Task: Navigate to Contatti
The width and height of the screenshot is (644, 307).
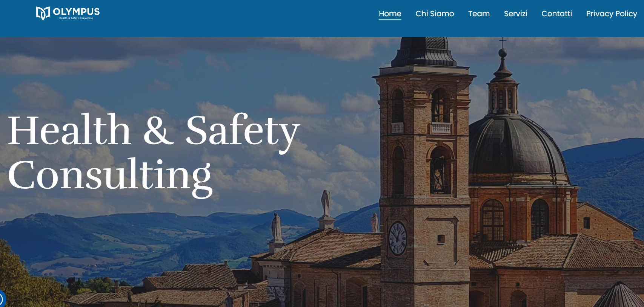Action: tap(556, 14)
